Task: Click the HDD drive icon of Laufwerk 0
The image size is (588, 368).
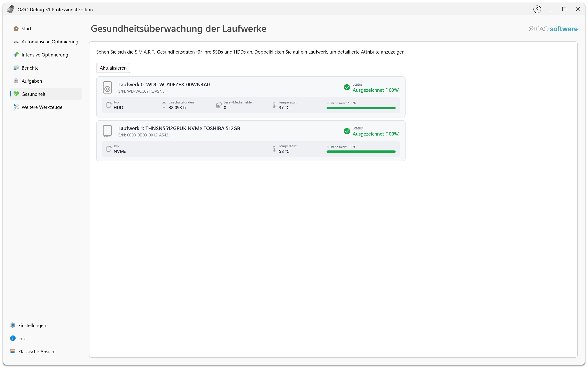Action: click(107, 87)
